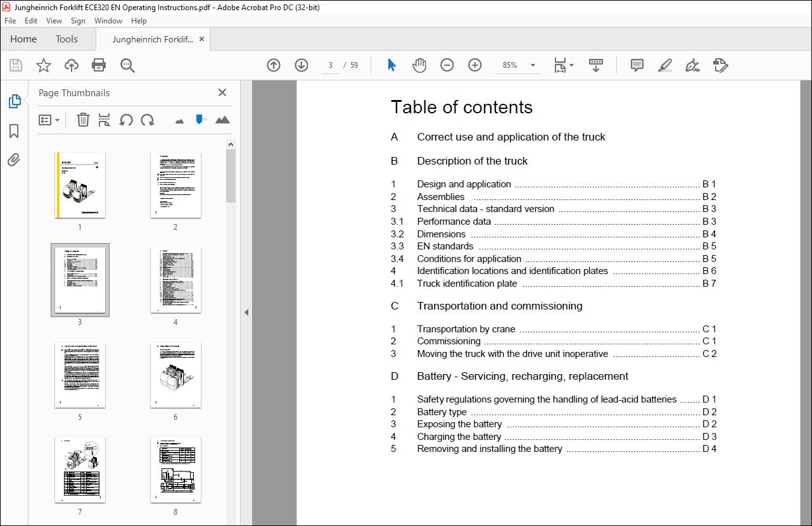Open the Window menu
Screen dimensions: 812x526
coord(108,21)
